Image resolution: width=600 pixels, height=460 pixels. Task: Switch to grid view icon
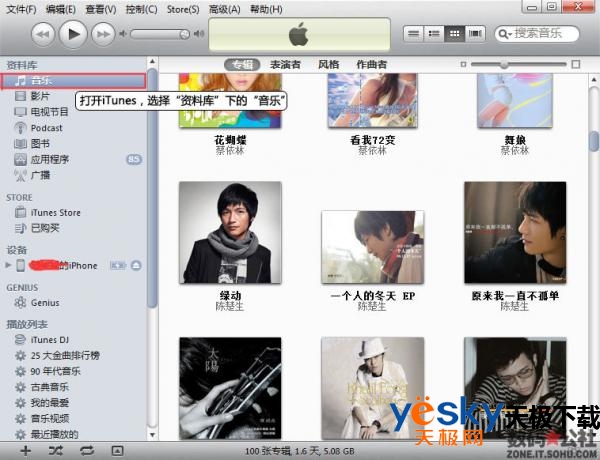coord(454,34)
